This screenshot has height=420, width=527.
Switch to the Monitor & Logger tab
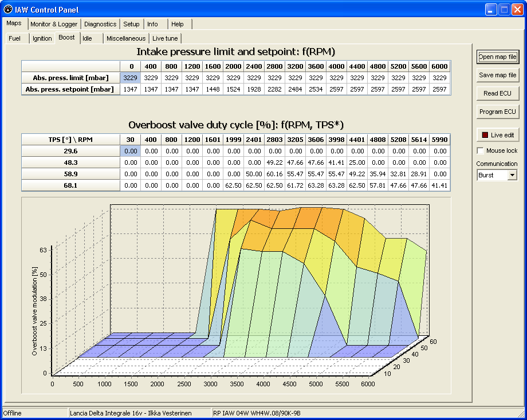tap(54, 24)
